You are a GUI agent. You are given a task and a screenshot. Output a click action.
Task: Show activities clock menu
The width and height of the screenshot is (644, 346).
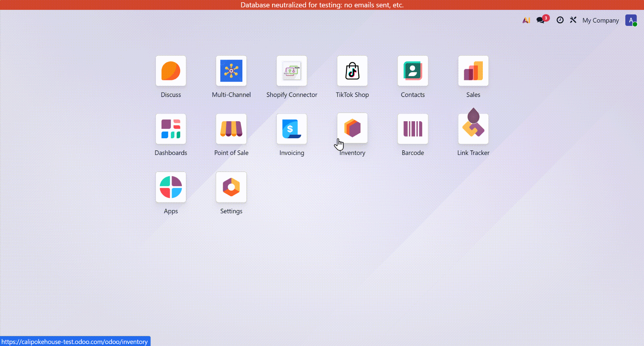560,20
